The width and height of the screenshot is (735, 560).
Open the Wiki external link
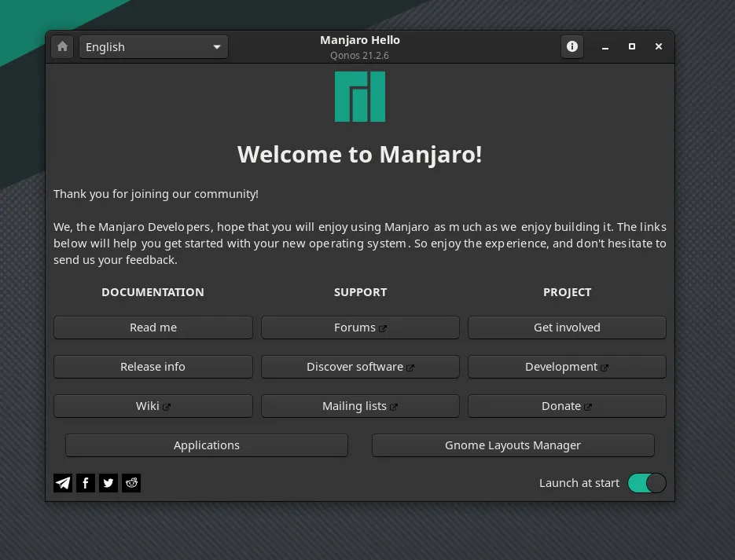coord(153,406)
